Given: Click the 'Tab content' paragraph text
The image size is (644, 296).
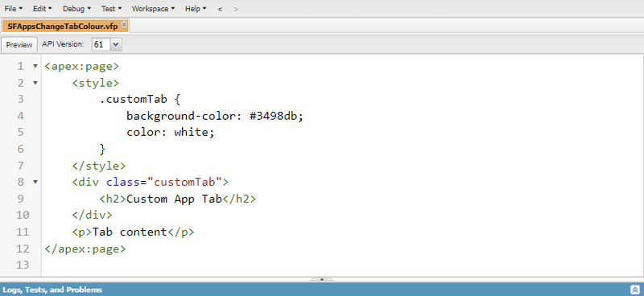Looking at the screenshot, I should click(130, 232).
